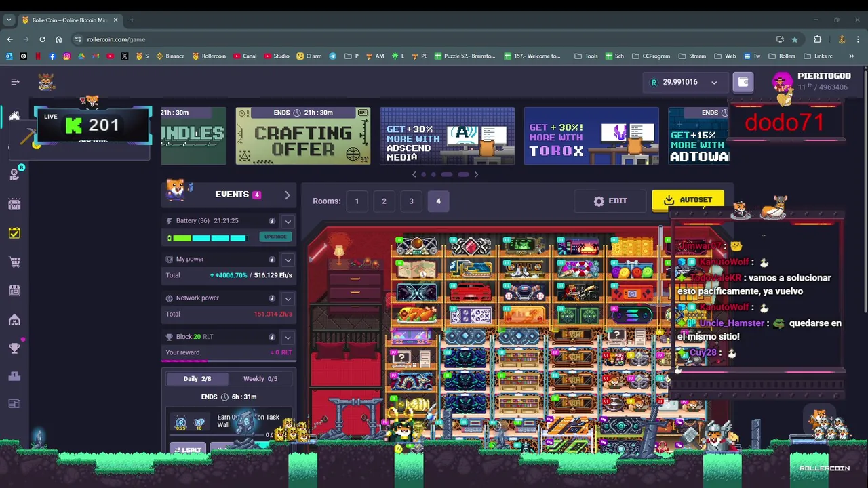
Task: Select room 4 tab
Action: [438, 201]
